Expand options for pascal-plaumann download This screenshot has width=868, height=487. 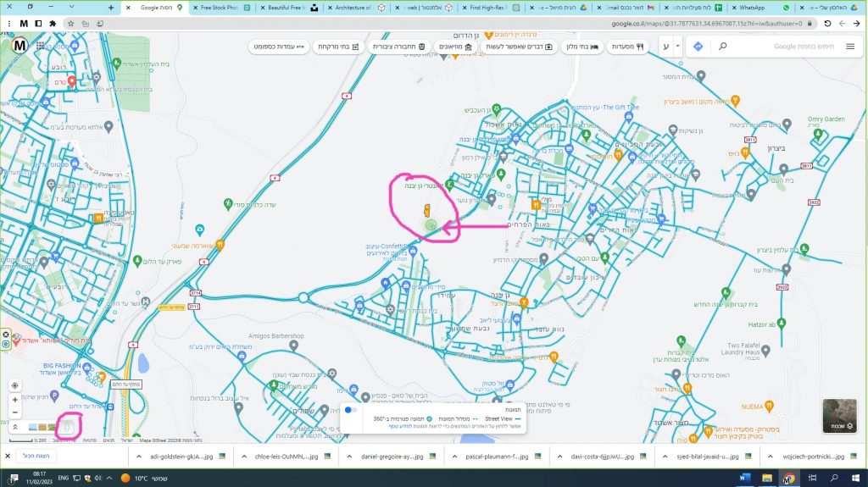point(454,457)
